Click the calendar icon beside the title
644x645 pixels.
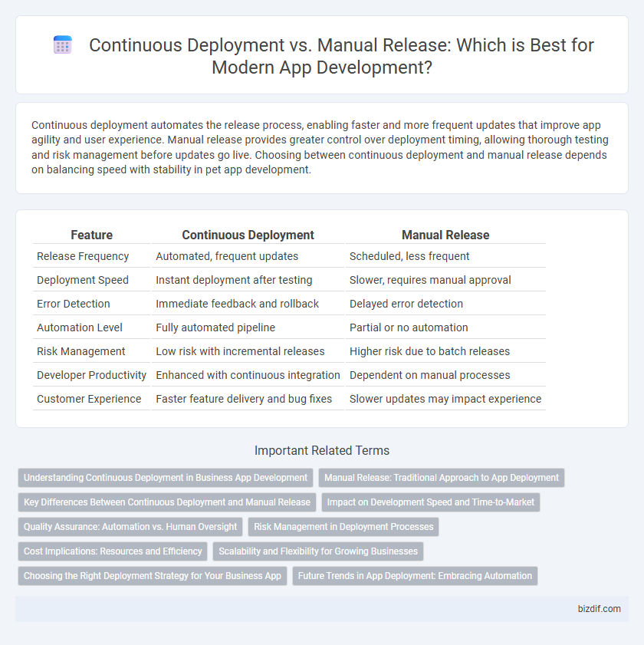(63, 45)
